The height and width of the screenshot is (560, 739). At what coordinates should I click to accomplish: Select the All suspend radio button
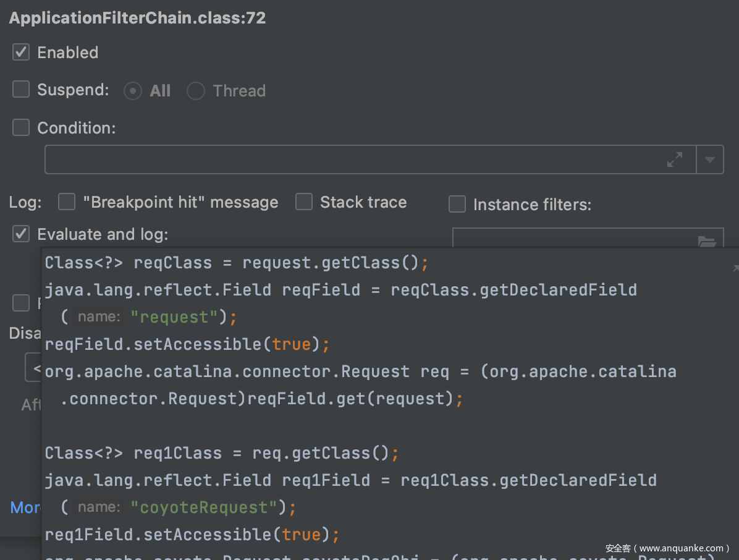(x=133, y=91)
